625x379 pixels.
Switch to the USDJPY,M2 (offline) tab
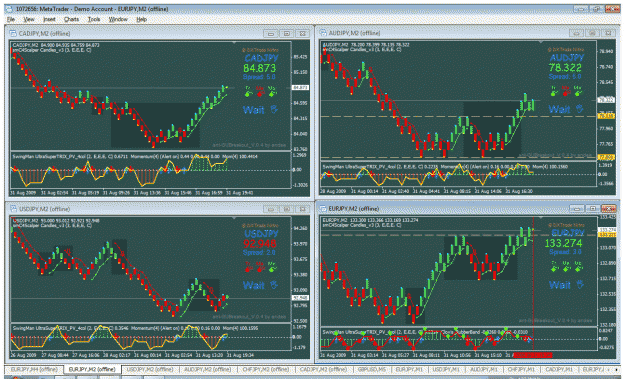[x=150, y=369]
